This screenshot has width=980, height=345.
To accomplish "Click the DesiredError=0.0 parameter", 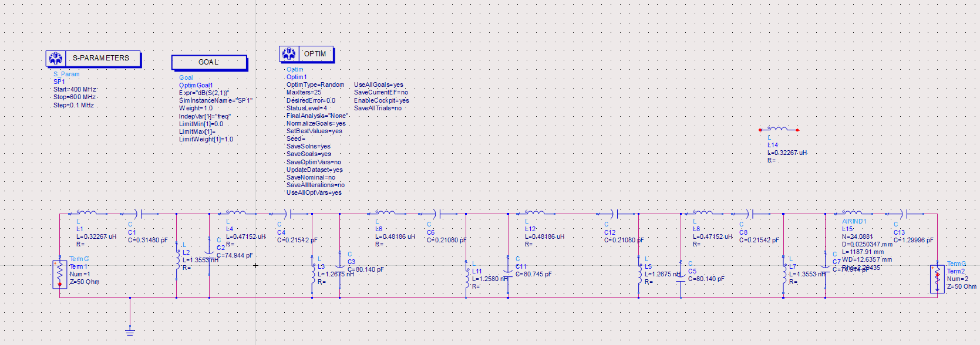I will click(311, 101).
